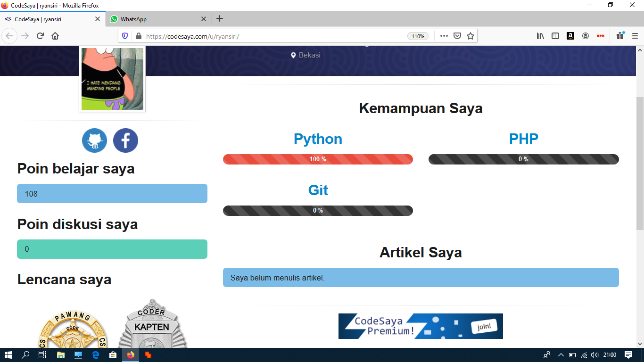The width and height of the screenshot is (644, 362).
Task: Open File Explorer from taskbar
Action: point(60,355)
